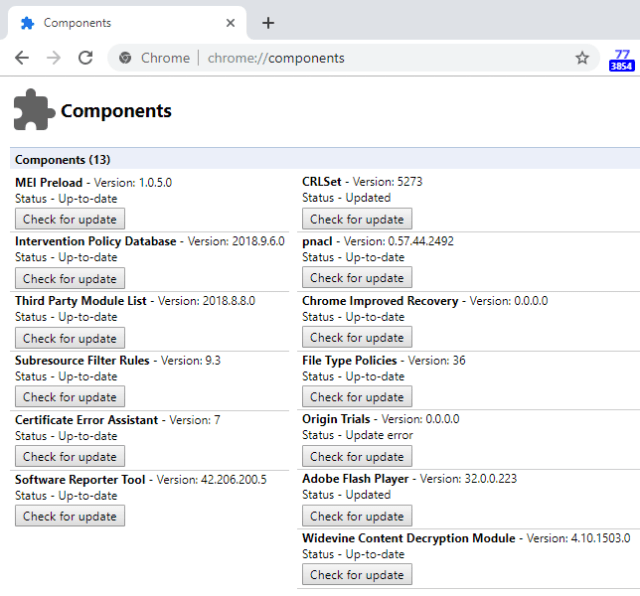Image resolution: width=640 pixels, height=596 pixels.
Task: Check update for Certificate Error Assistant
Action: pyautogui.click(x=70, y=456)
